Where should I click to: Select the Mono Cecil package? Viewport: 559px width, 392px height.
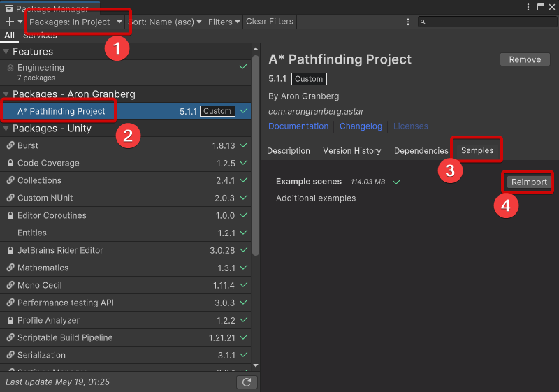[126, 285]
